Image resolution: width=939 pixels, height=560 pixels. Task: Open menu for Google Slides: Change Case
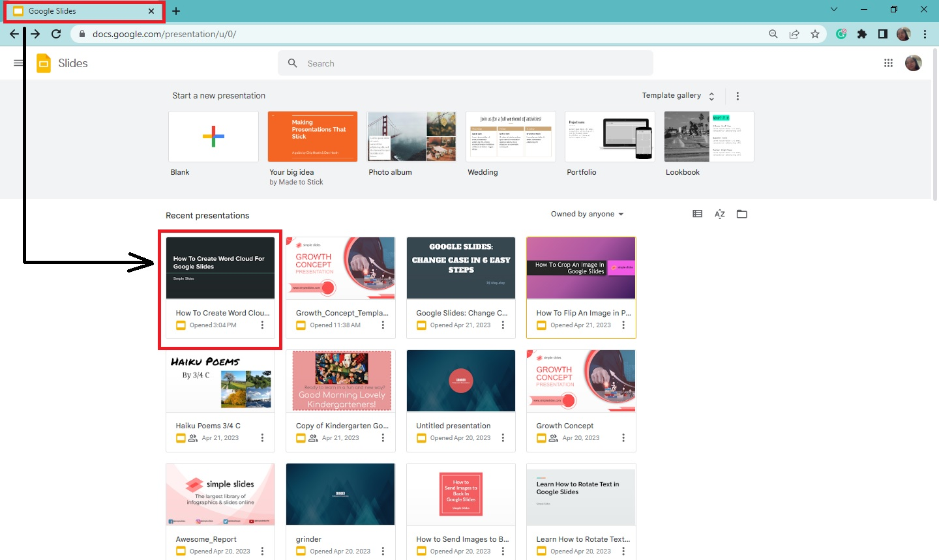[x=503, y=325]
